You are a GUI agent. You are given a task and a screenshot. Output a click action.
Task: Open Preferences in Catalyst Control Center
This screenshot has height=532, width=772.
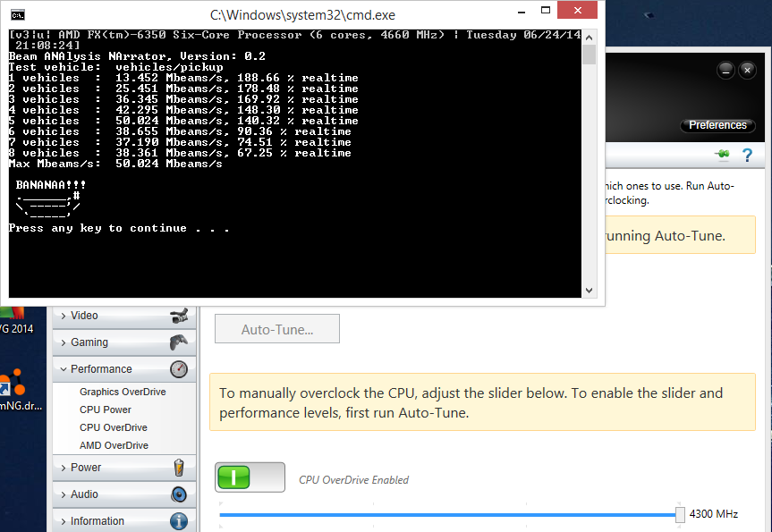click(717, 125)
